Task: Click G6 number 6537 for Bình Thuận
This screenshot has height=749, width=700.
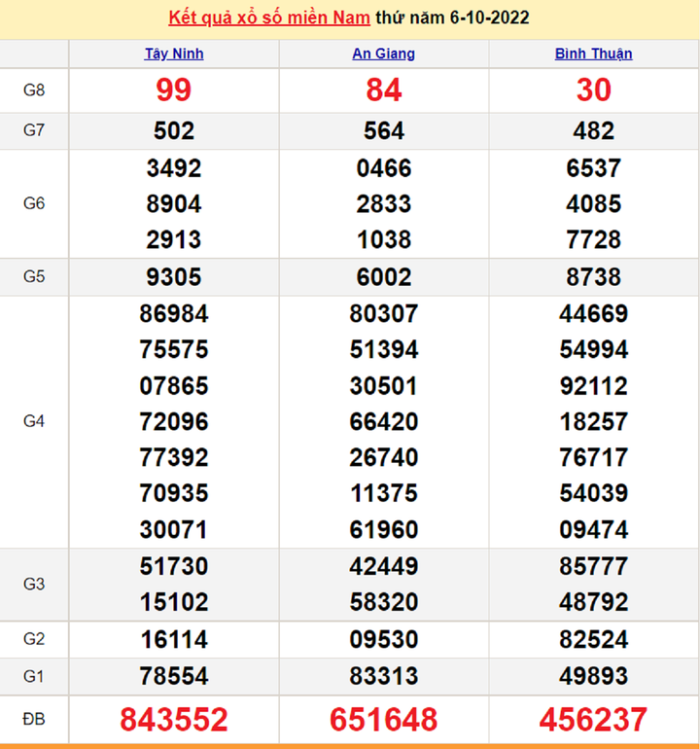Action: point(593,168)
